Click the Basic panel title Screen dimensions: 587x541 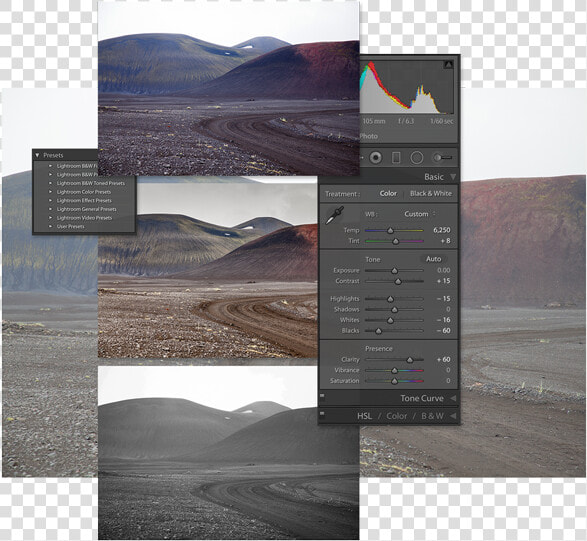point(434,177)
